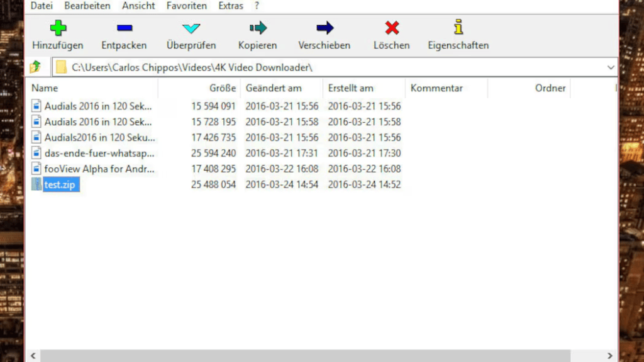The width and height of the screenshot is (644, 362).
Task: Open the Favoriten menu
Action: (x=187, y=6)
